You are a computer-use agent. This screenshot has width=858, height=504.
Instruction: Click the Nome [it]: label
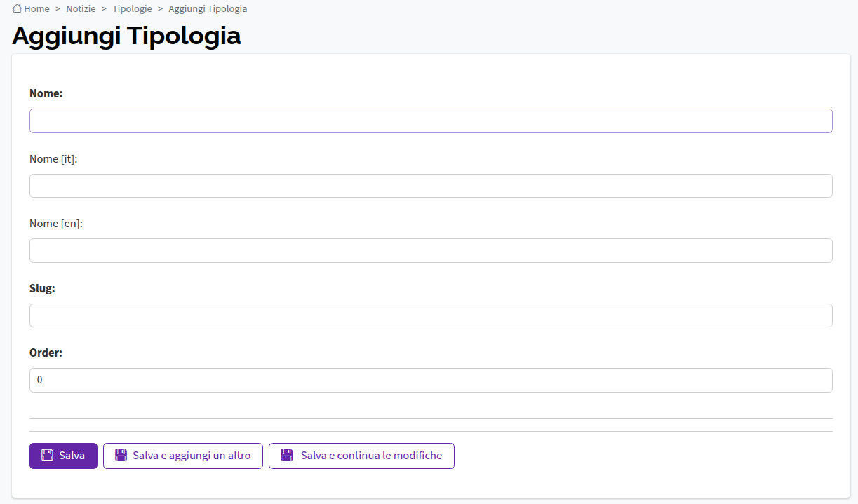click(53, 159)
